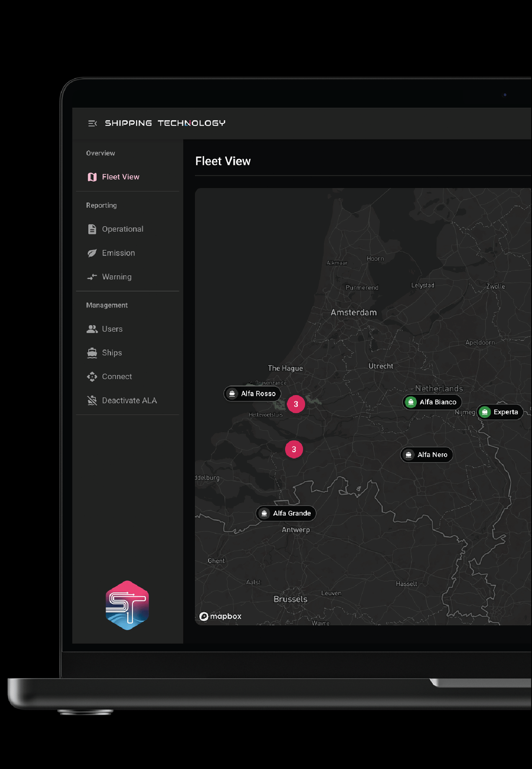This screenshot has width=532, height=769.
Task: Click the Ships boat icon
Action: (92, 353)
